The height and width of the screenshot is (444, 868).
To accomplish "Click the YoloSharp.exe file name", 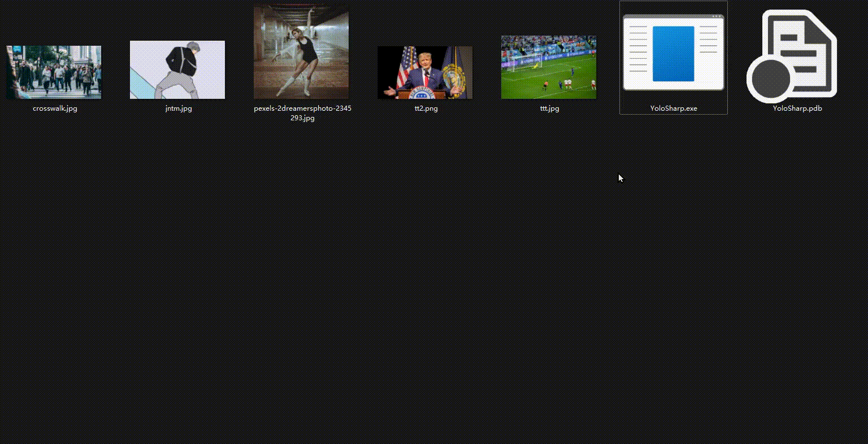I will point(674,108).
